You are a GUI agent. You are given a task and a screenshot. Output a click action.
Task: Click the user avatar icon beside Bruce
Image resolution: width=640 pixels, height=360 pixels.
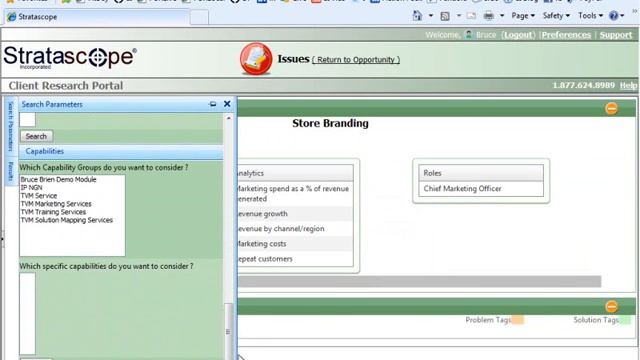click(x=469, y=35)
